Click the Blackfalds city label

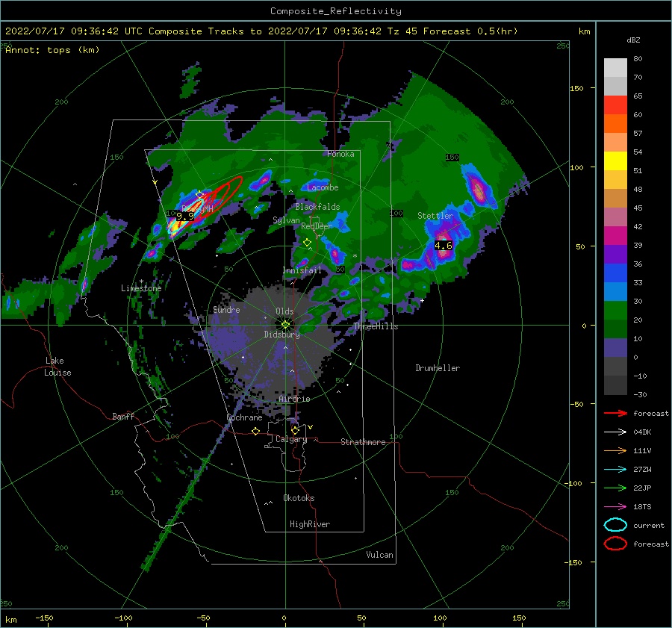(x=317, y=207)
